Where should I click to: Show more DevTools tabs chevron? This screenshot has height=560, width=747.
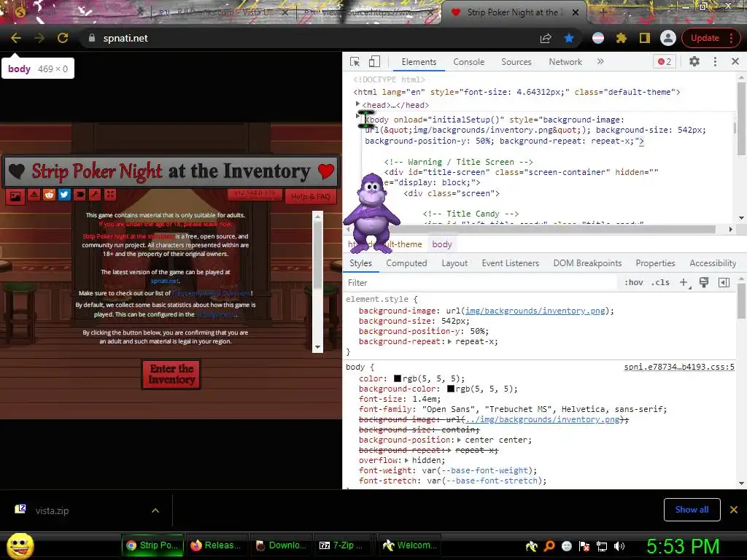coord(600,61)
